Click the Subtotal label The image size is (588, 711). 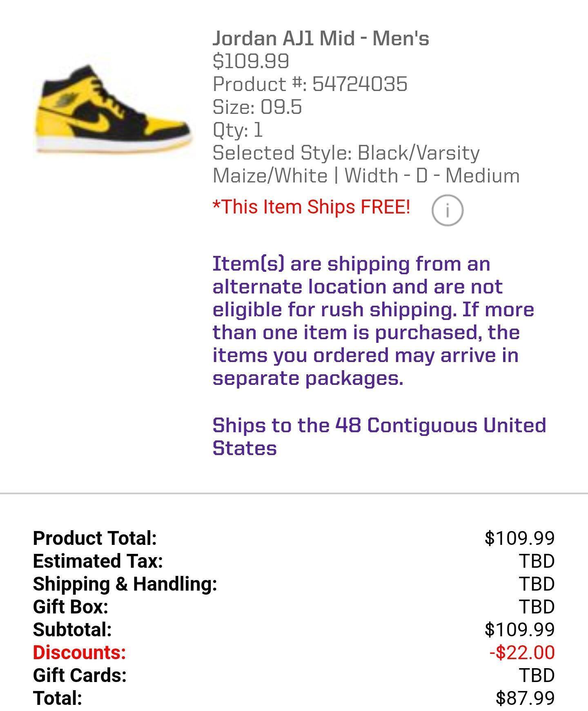[72, 629]
